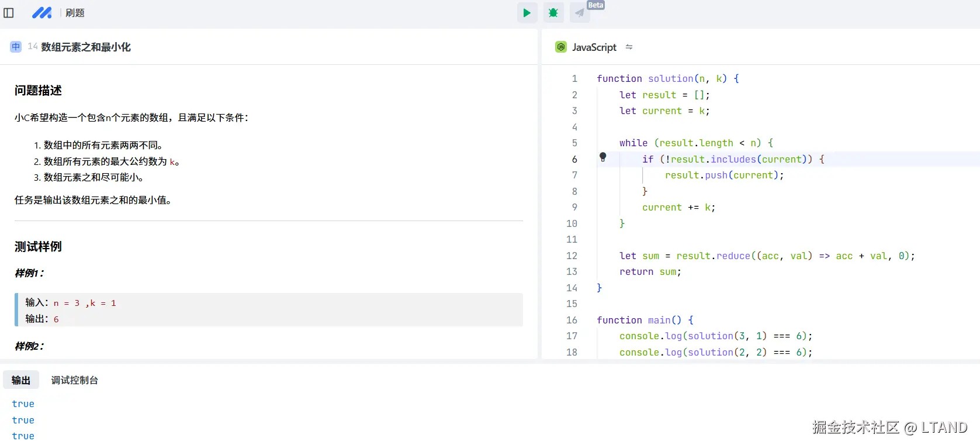980x448 pixels.
Task: Start debugging with the bug icon
Action: pyautogui.click(x=553, y=13)
